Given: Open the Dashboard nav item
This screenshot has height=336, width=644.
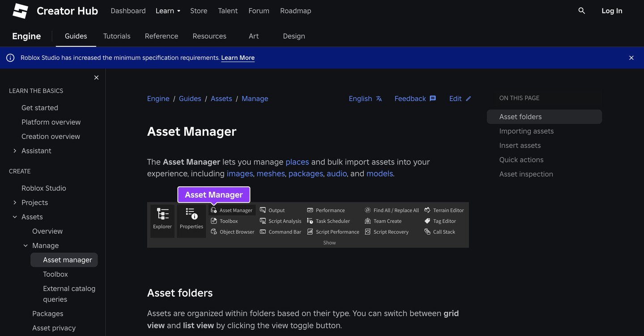Looking at the screenshot, I should point(128,11).
